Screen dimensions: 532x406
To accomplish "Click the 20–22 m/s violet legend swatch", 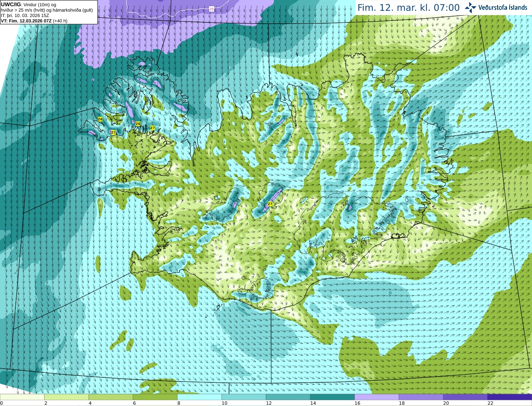I will (465, 397).
